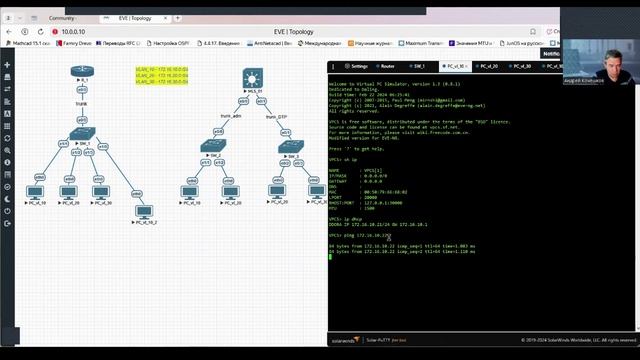The width and height of the screenshot is (640, 360).
Task: Click Logout icon in EVE sidebar
Action: pyautogui.click(x=7, y=224)
